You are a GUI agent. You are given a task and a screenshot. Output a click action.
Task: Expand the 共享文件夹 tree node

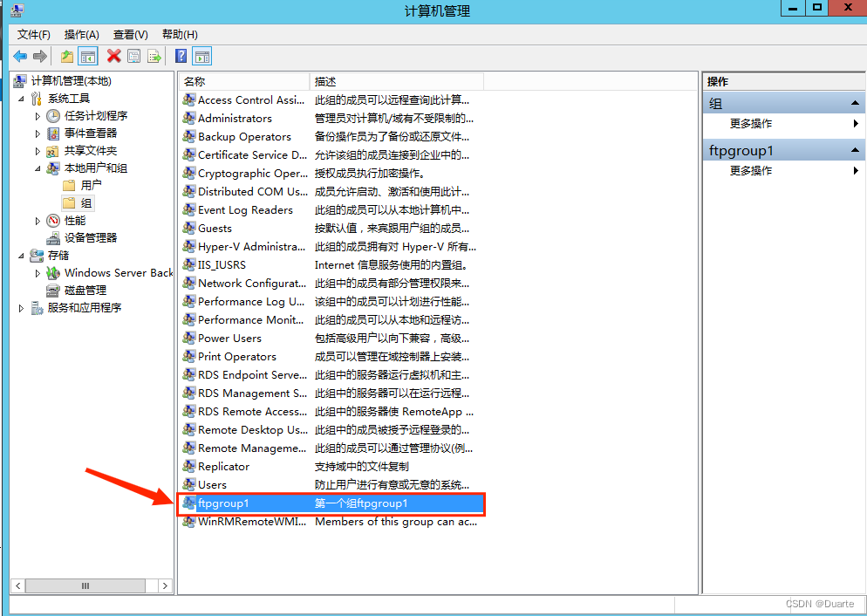click(38, 152)
